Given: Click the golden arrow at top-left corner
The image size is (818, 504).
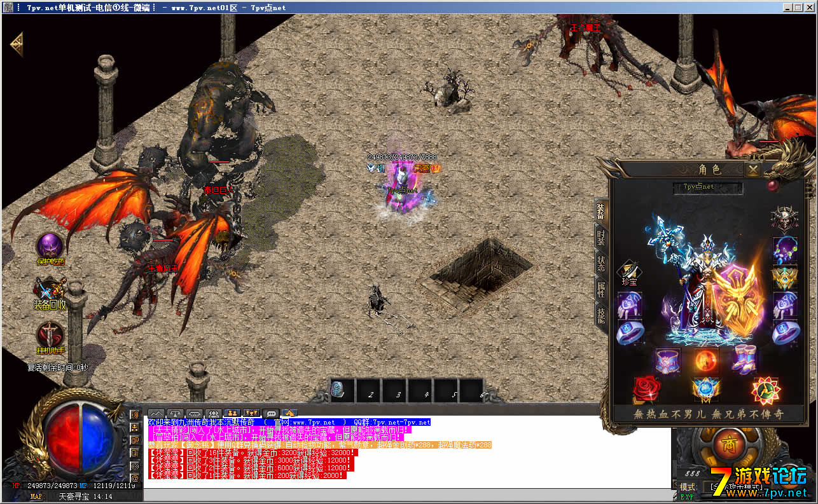Looking at the screenshot, I should 17,43.
